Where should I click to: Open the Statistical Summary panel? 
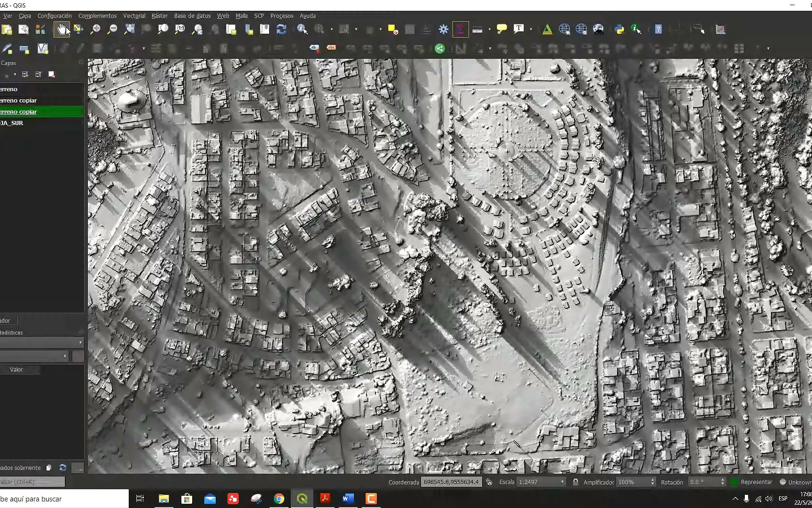pos(461,29)
